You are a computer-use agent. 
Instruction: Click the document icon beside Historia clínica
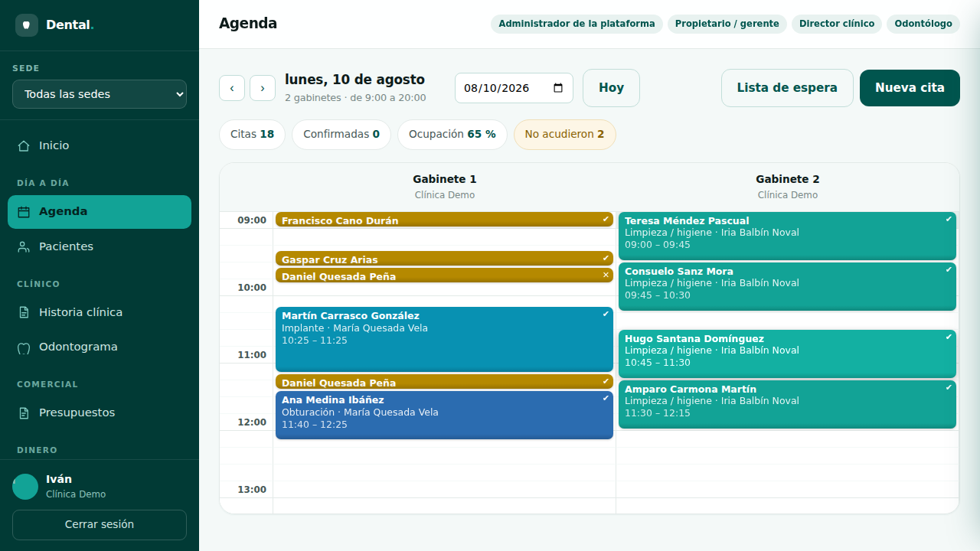[24, 312]
